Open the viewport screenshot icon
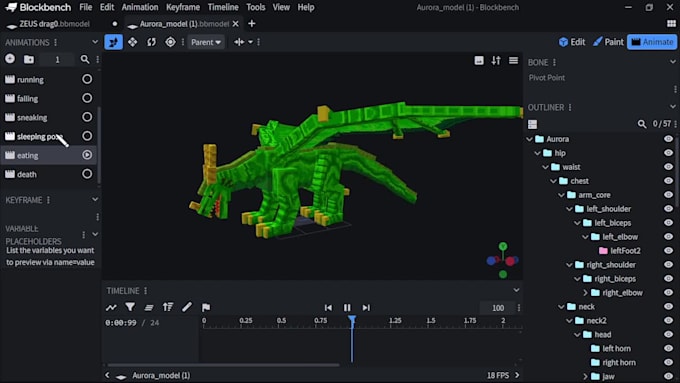Screen dimensions: 680x383 pyautogui.click(x=479, y=60)
